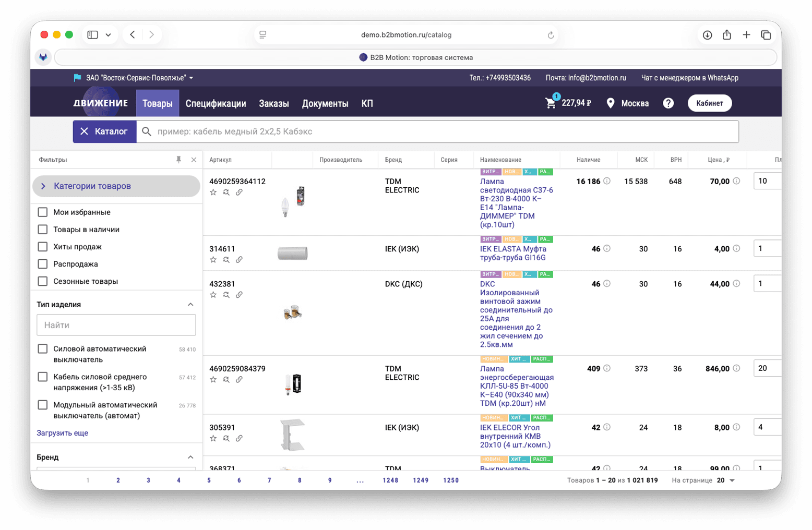Screen dimensions: 812x530
Task: Star article 4690259084379 as favorite
Action: click(213, 380)
